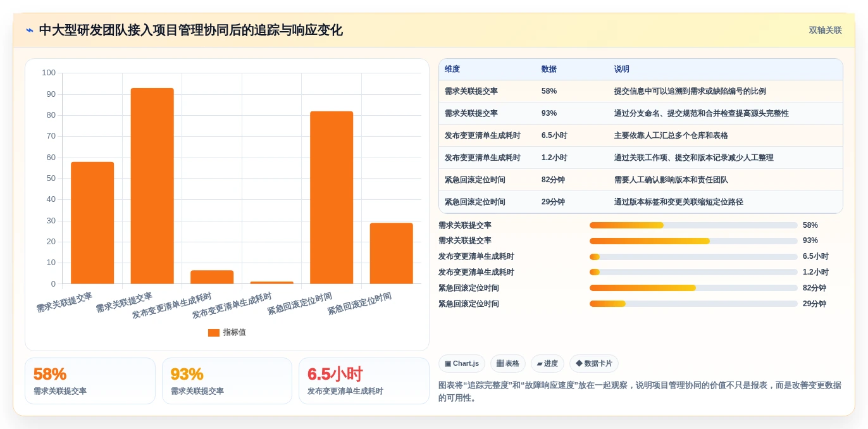
Task: Click the short chart bar near 6.5
Action: tap(212, 277)
